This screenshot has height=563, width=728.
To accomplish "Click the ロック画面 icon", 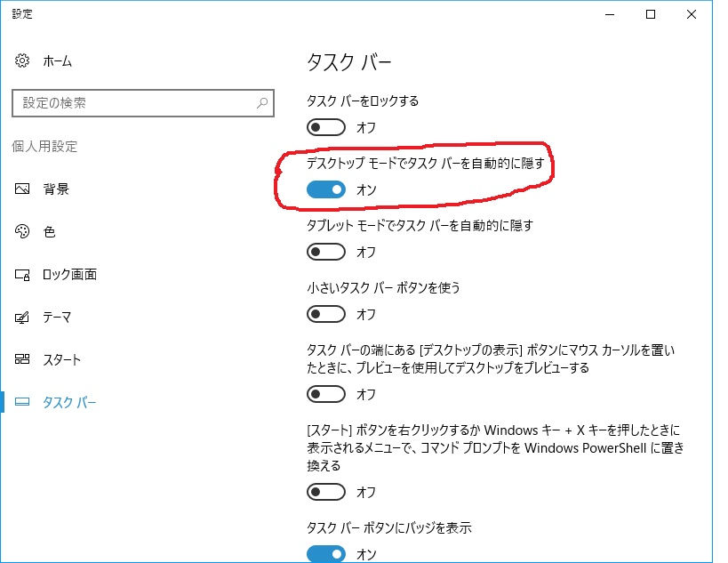I will (22, 275).
